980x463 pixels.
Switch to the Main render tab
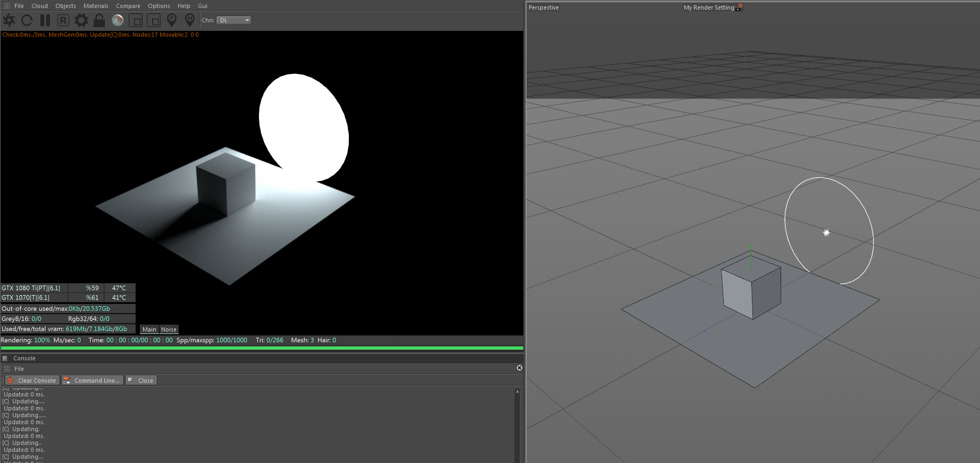(149, 329)
